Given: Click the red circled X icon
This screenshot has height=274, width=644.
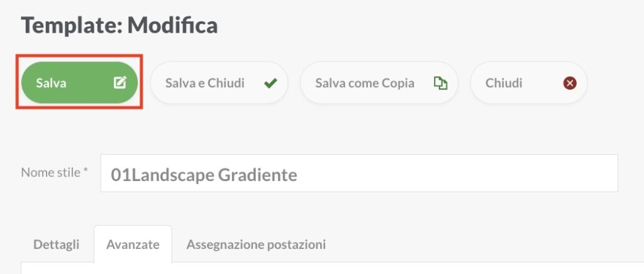Looking at the screenshot, I should [x=570, y=83].
